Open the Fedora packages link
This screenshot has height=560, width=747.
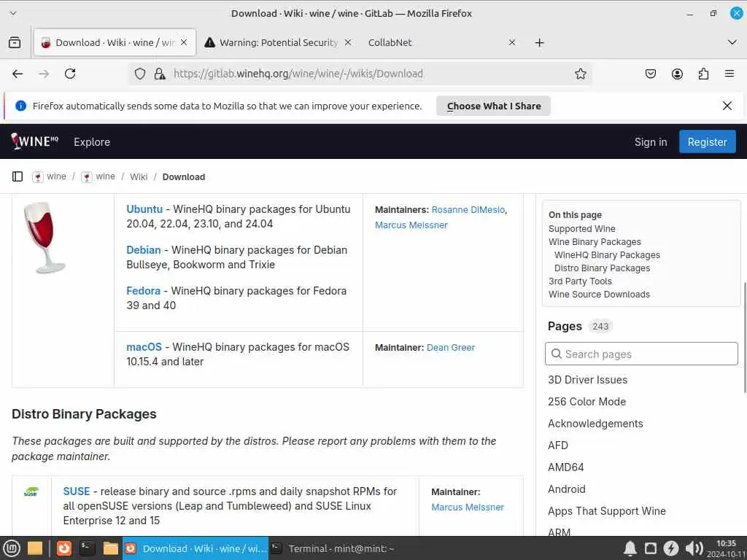point(144,291)
